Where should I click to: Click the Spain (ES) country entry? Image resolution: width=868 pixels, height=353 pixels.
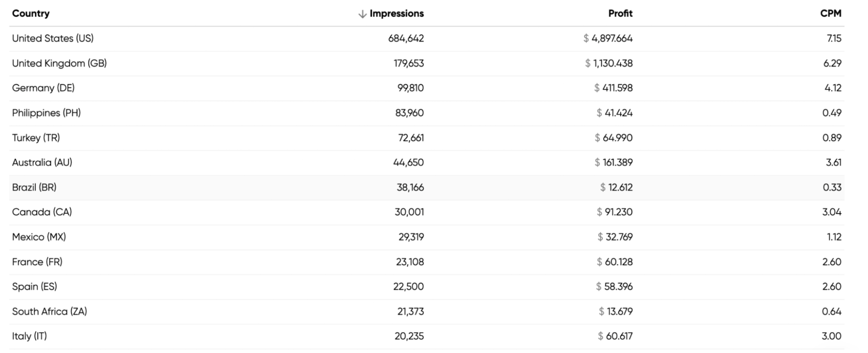35,286
